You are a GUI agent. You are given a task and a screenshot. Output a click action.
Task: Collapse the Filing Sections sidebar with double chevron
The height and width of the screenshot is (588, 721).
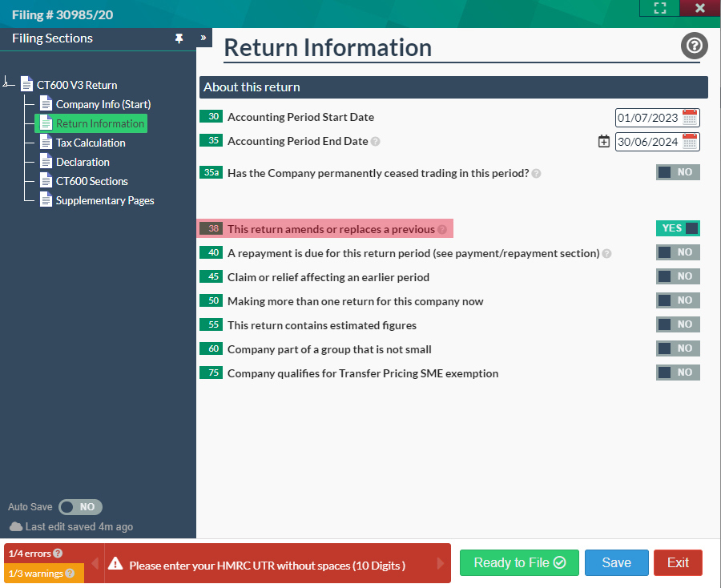pyautogui.click(x=203, y=38)
